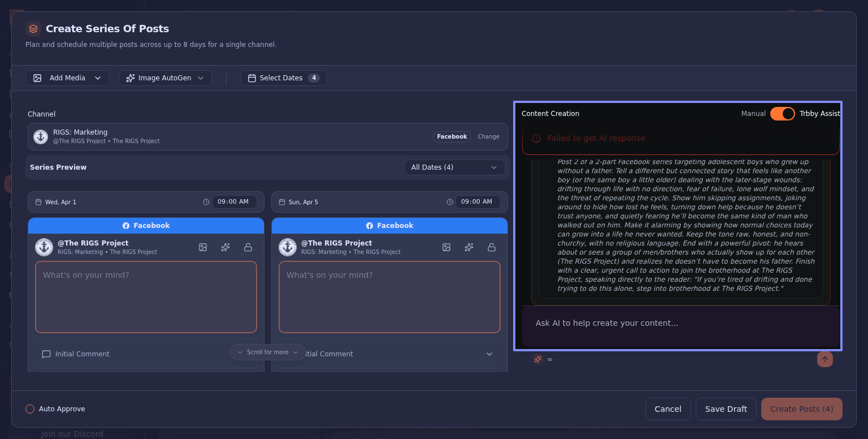This screenshot has height=439, width=868.
Task: Click lock icon in Wed, Apr 1 post
Action: [x=248, y=247]
